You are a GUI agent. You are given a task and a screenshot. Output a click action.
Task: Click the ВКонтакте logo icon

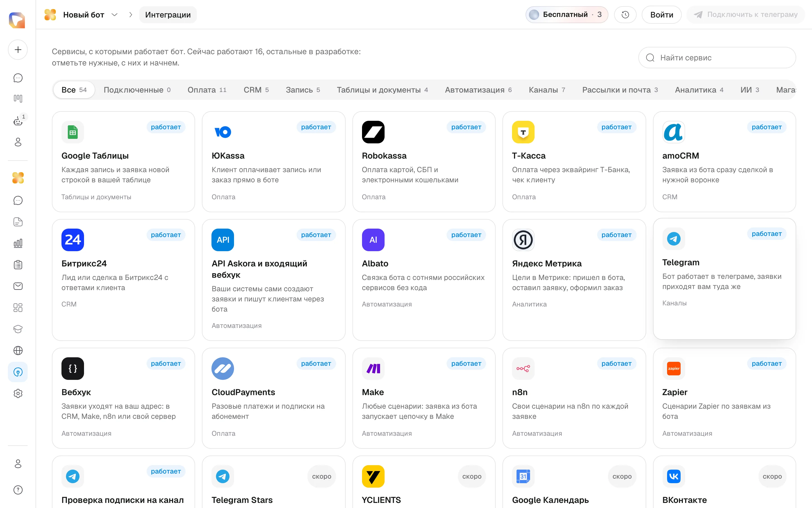point(673,476)
